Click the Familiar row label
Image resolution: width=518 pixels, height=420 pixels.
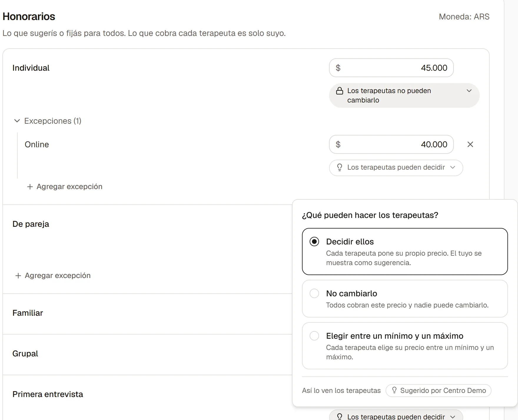28,313
